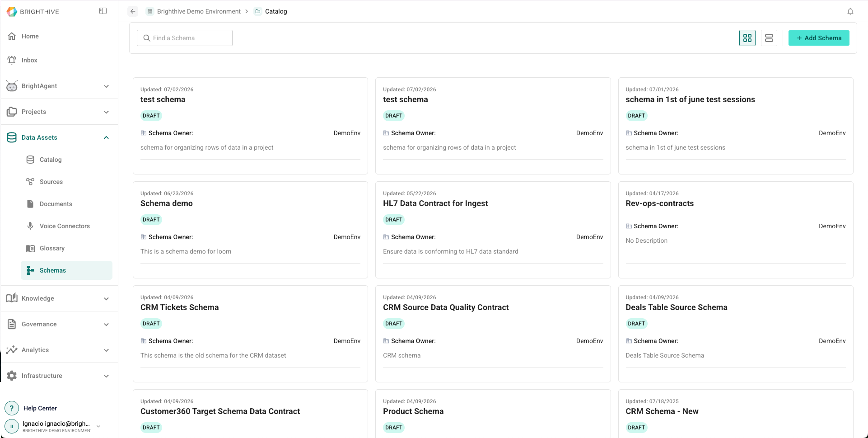Click the Add Schema button
The image size is (868, 438).
point(819,38)
